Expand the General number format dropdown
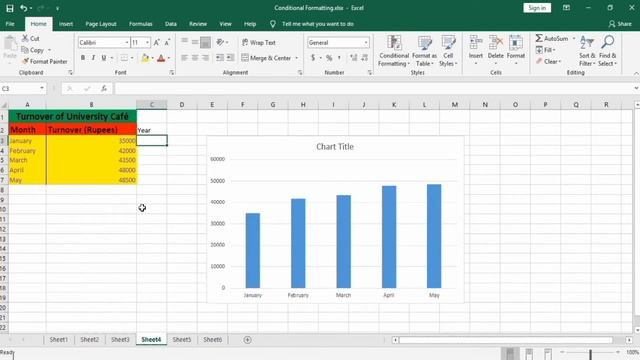640x360 pixels. pyautogui.click(x=366, y=42)
